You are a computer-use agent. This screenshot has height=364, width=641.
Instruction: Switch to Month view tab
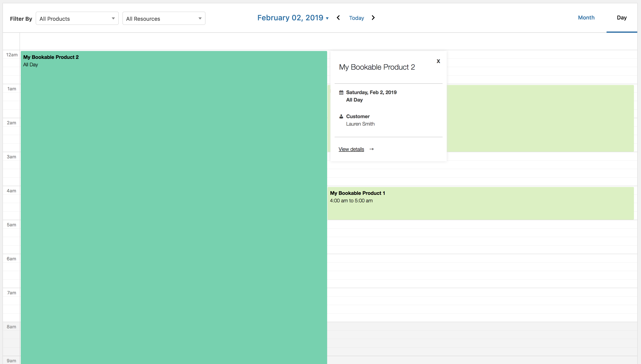pos(586,18)
